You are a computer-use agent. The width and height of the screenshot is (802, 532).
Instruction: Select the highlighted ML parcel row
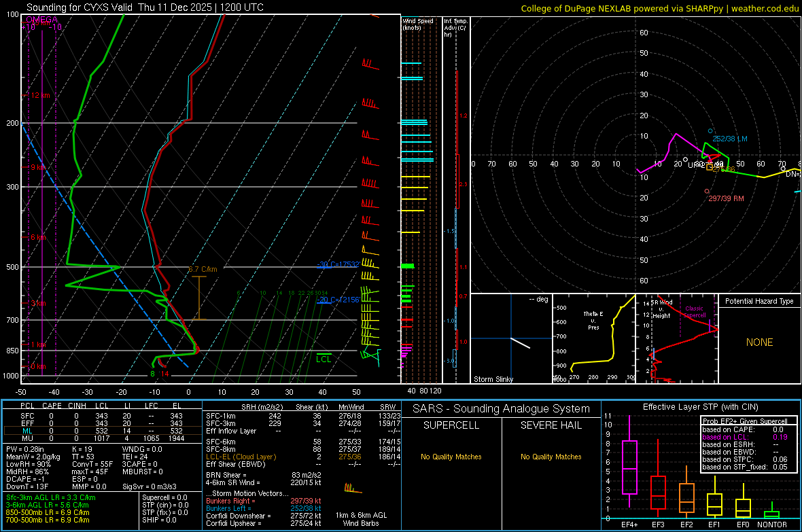101,431
